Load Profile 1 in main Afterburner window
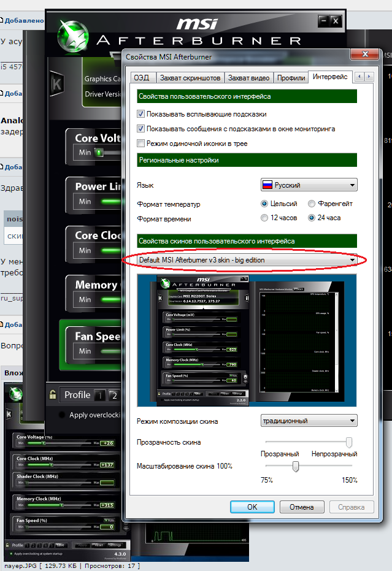Viewport: 392px width, 571px height. pos(100,395)
